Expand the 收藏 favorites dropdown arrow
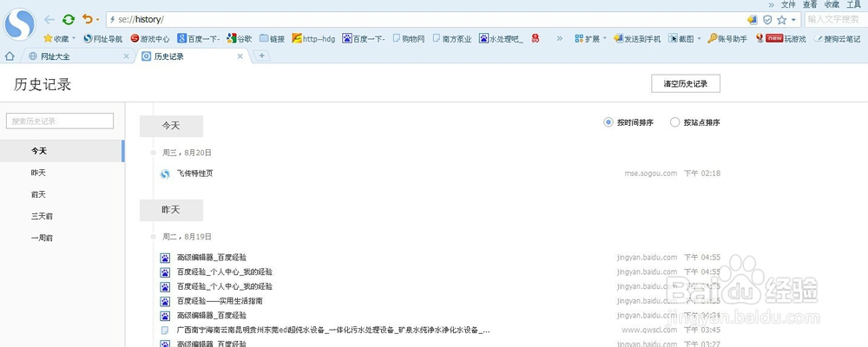The image size is (868, 347). tap(74, 39)
